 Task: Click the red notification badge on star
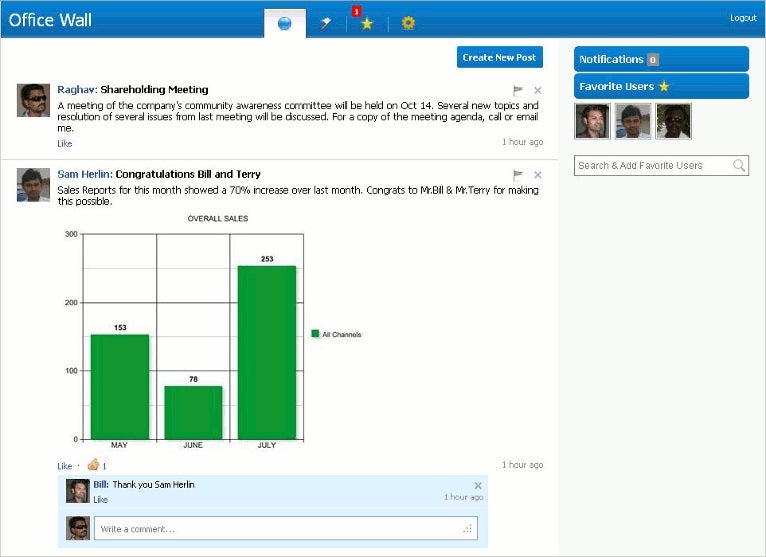(x=357, y=11)
